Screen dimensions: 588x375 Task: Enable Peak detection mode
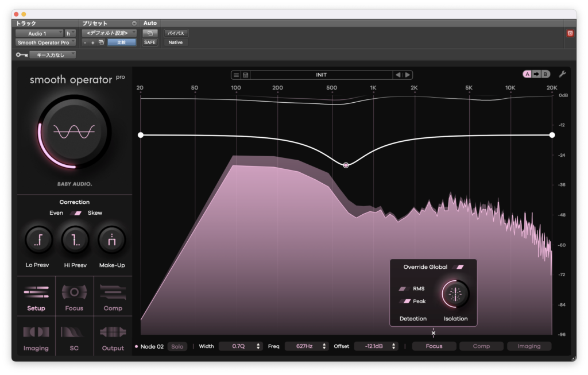point(405,301)
